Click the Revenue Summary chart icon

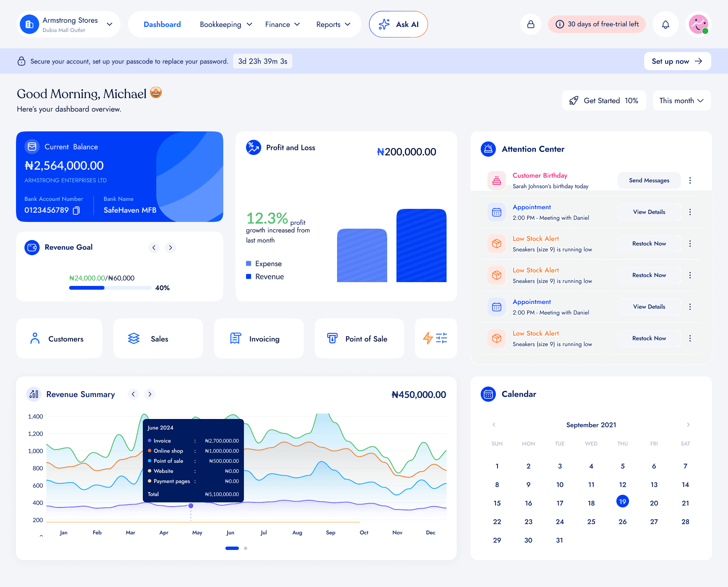click(x=34, y=394)
